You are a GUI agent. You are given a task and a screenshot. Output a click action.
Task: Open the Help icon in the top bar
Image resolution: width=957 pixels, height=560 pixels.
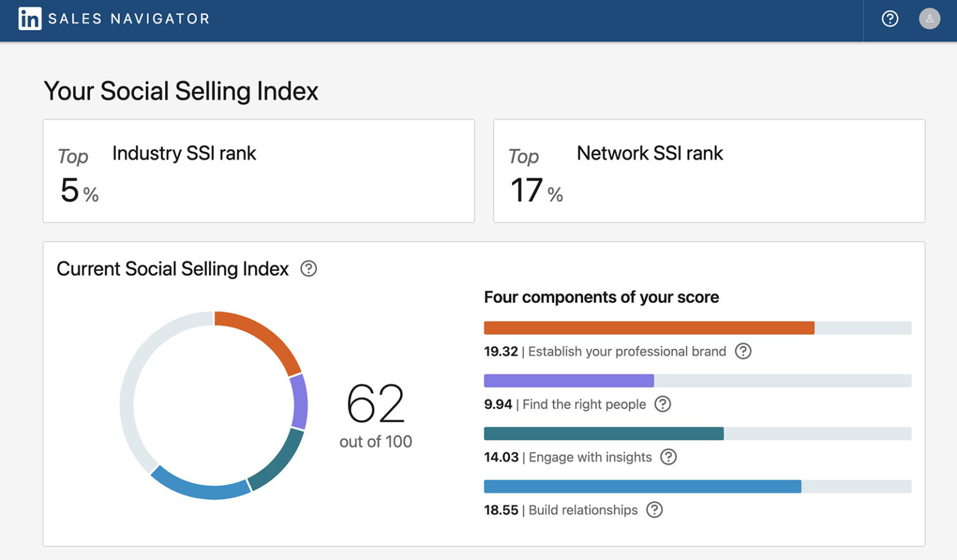890,19
